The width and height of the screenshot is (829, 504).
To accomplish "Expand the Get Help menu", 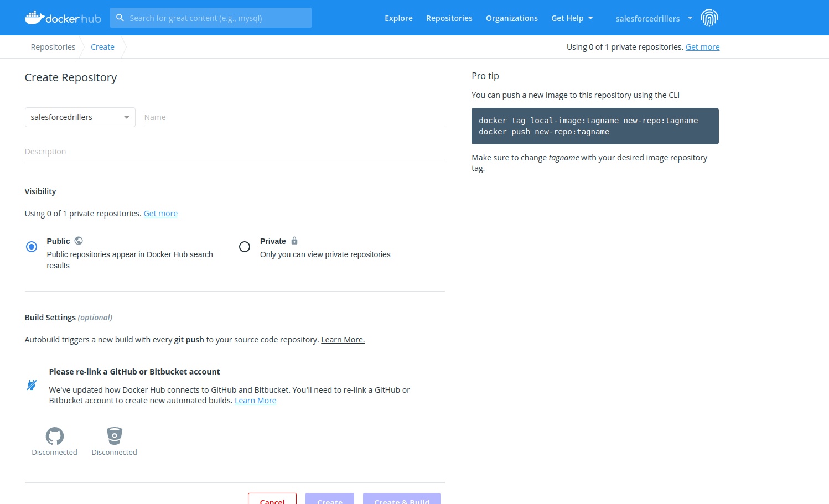I will [x=572, y=18].
